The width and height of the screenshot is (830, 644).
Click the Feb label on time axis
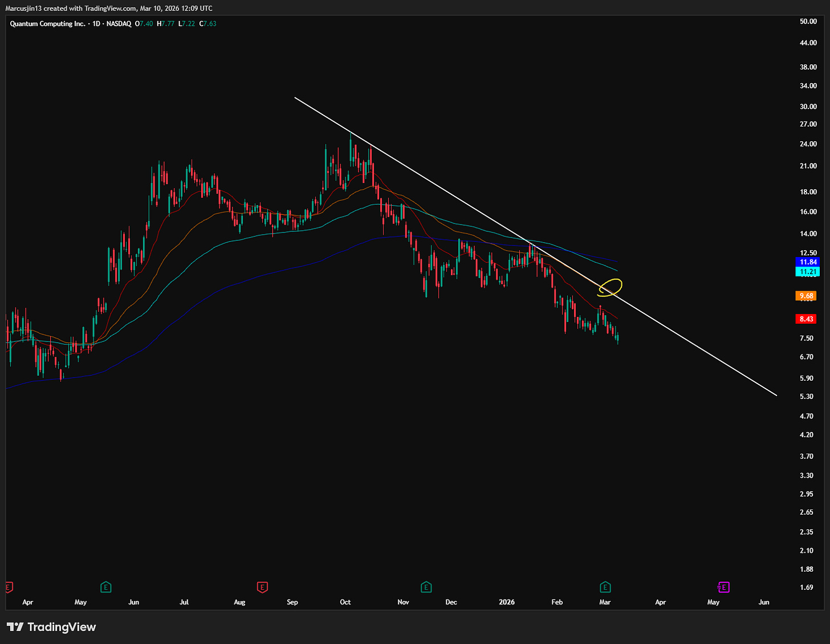tap(557, 602)
